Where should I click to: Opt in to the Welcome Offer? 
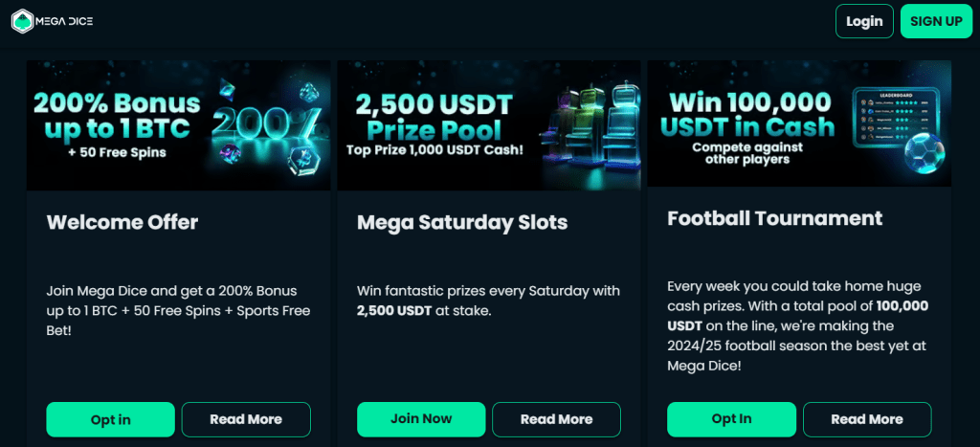pyautogui.click(x=111, y=419)
